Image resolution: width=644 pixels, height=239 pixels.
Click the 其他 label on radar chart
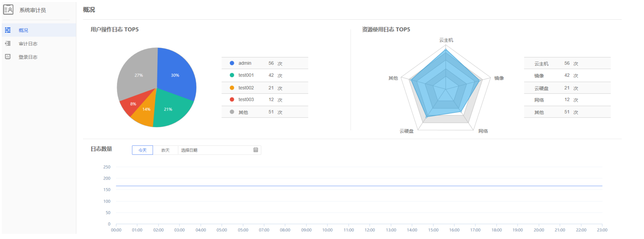pyautogui.click(x=393, y=78)
